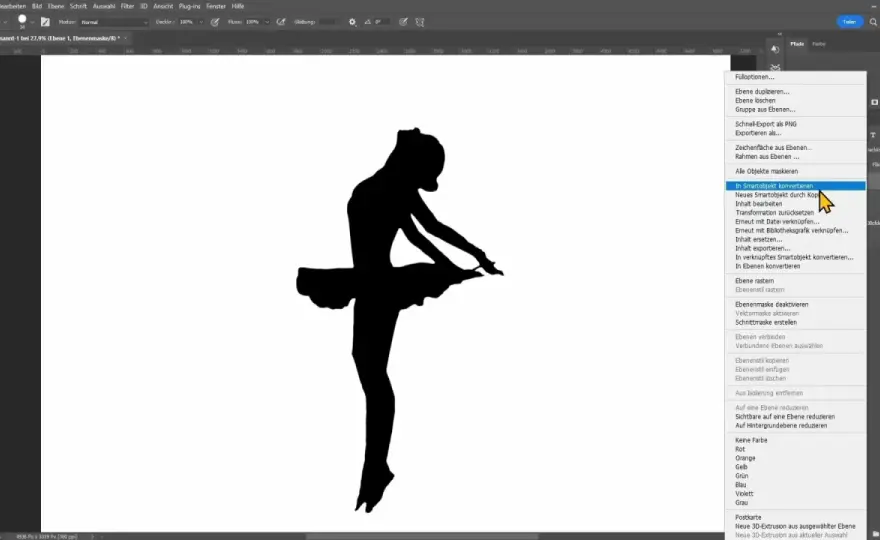Set layer color label Orange
Image resolution: width=880 pixels, height=540 pixels.
tap(795, 458)
